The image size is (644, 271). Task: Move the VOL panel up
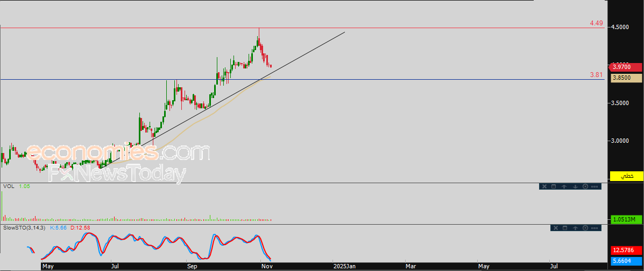point(564,187)
